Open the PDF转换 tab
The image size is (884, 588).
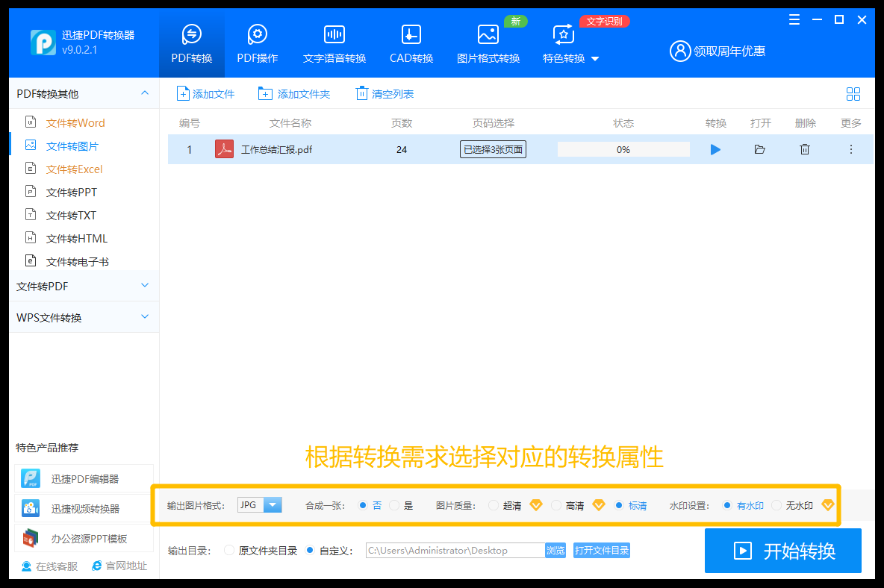192,44
